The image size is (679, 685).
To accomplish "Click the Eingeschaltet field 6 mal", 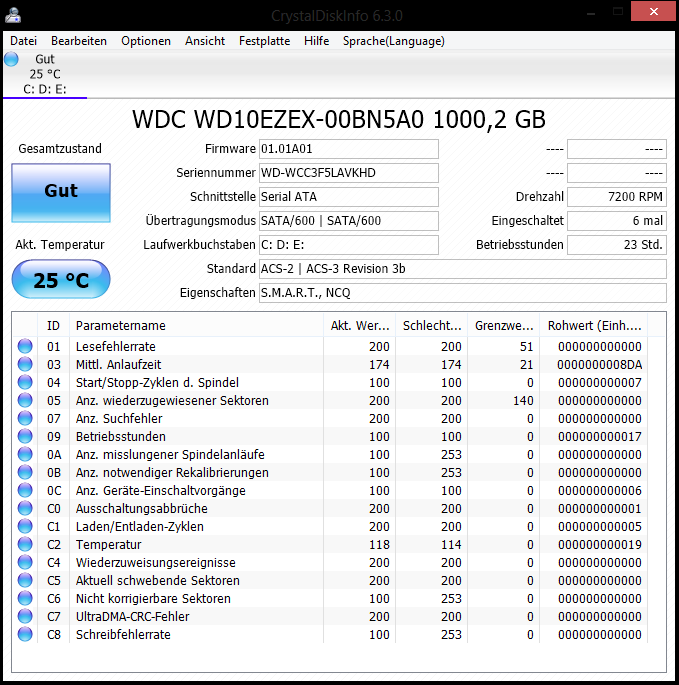I will click(x=617, y=221).
